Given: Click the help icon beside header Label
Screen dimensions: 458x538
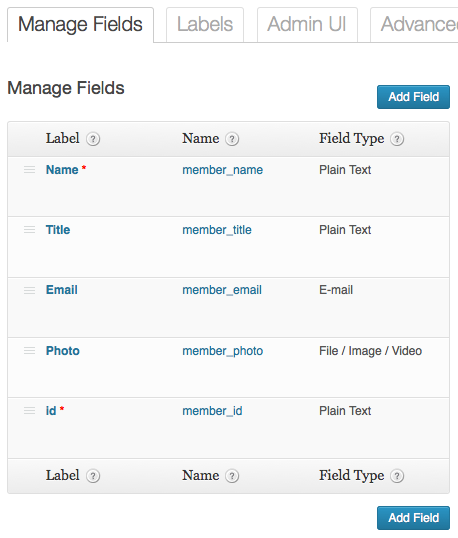Looking at the screenshot, I should tap(93, 139).
